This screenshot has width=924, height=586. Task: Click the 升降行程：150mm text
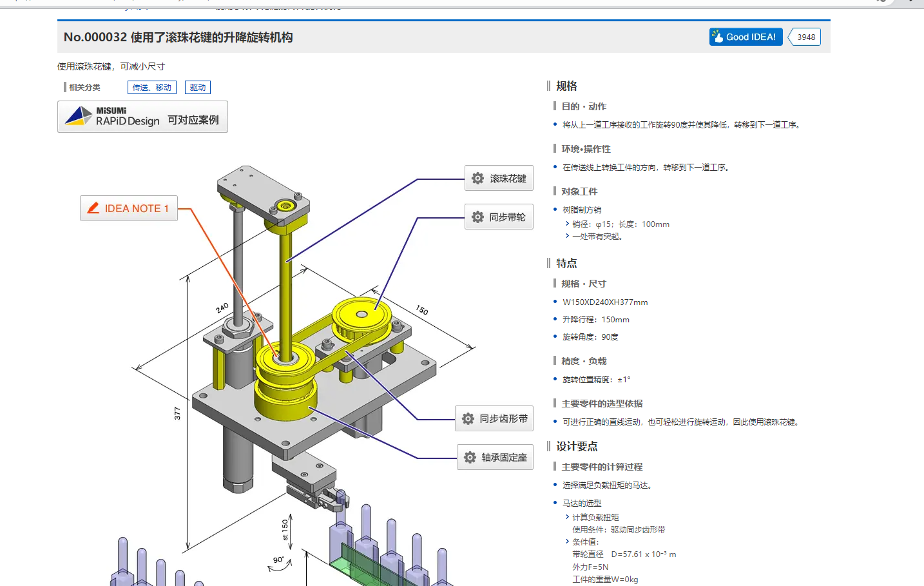click(x=596, y=320)
